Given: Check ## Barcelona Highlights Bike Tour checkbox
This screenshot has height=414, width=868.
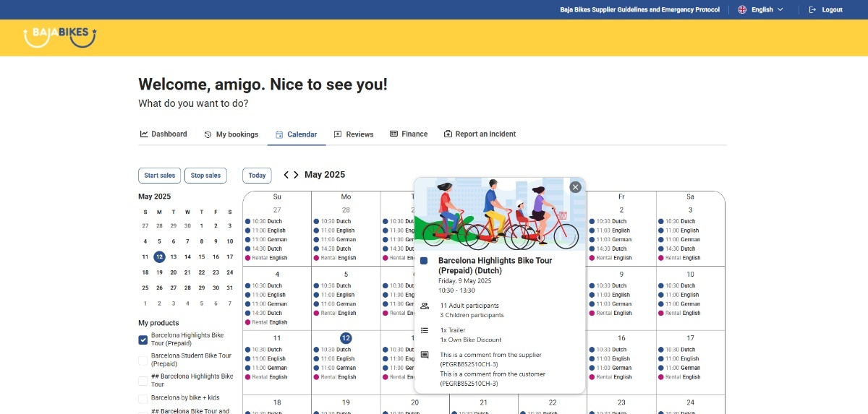Looking at the screenshot, I should [x=143, y=380].
